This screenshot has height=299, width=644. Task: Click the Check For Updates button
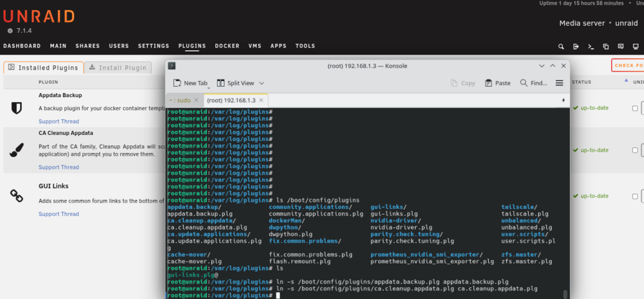pyautogui.click(x=627, y=66)
